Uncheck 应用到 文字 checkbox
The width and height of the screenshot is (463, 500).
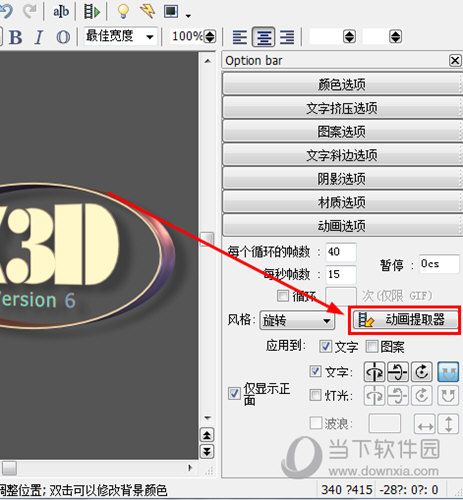click(325, 346)
